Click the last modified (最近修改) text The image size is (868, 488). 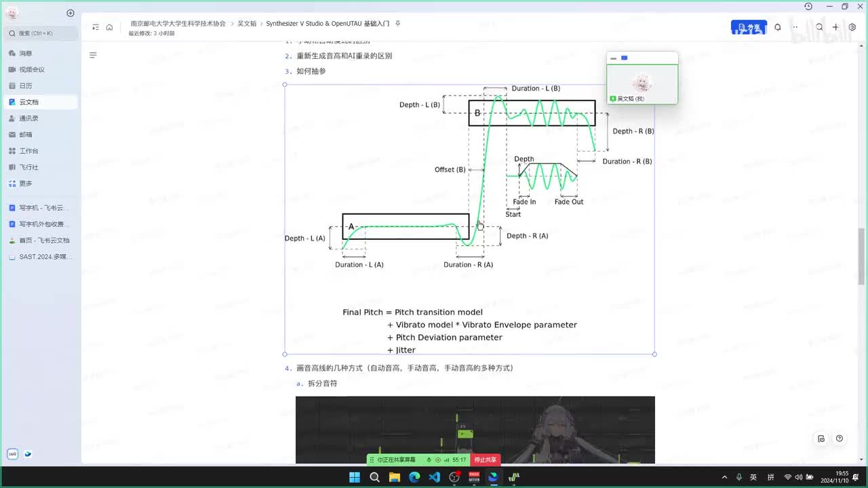click(151, 33)
